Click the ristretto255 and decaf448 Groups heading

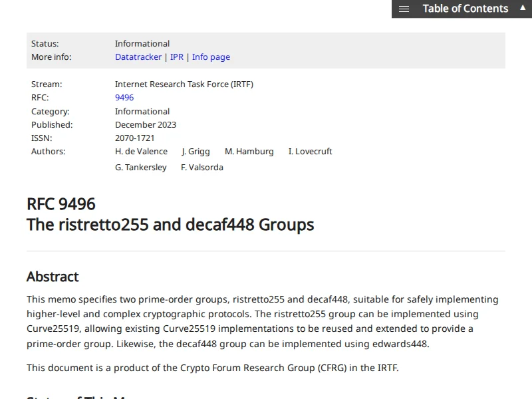170,225
